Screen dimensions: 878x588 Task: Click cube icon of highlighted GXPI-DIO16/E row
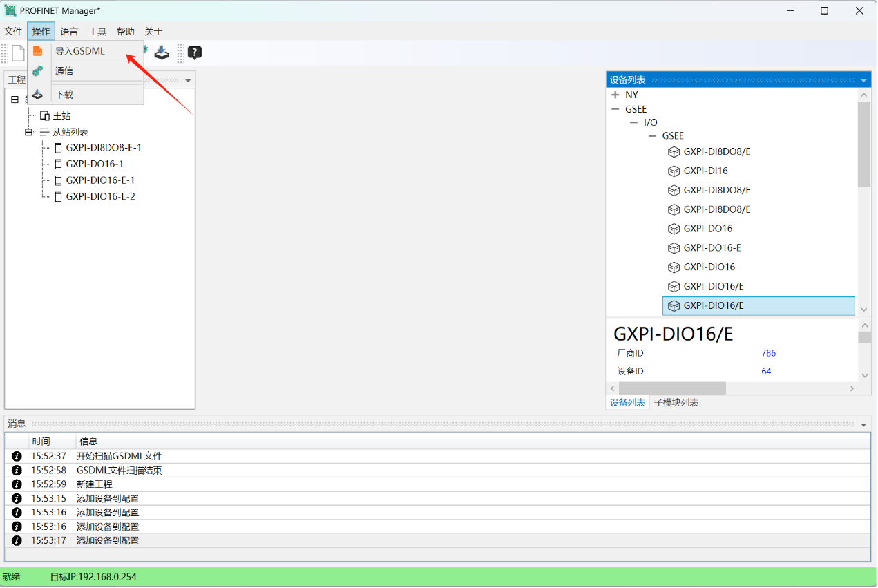[x=674, y=306]
